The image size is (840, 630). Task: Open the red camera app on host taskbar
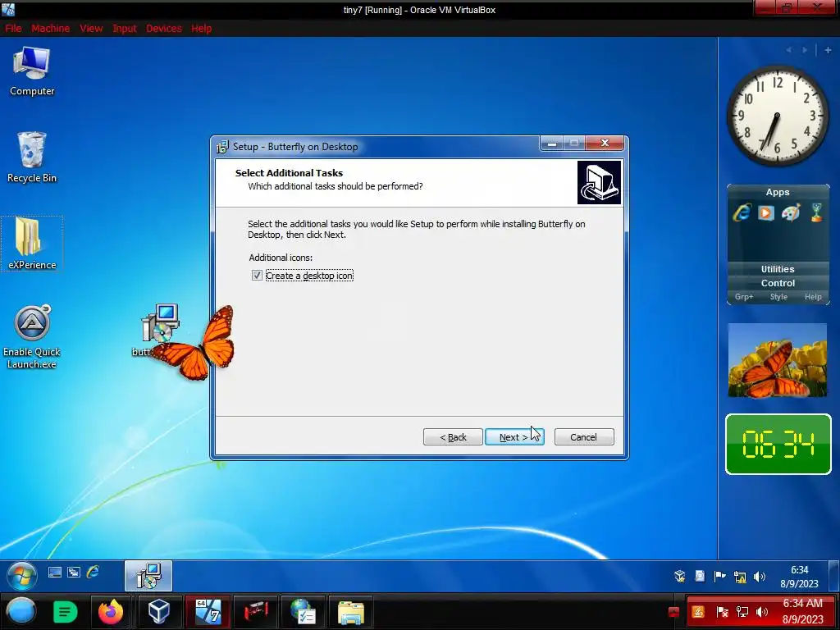256,612
